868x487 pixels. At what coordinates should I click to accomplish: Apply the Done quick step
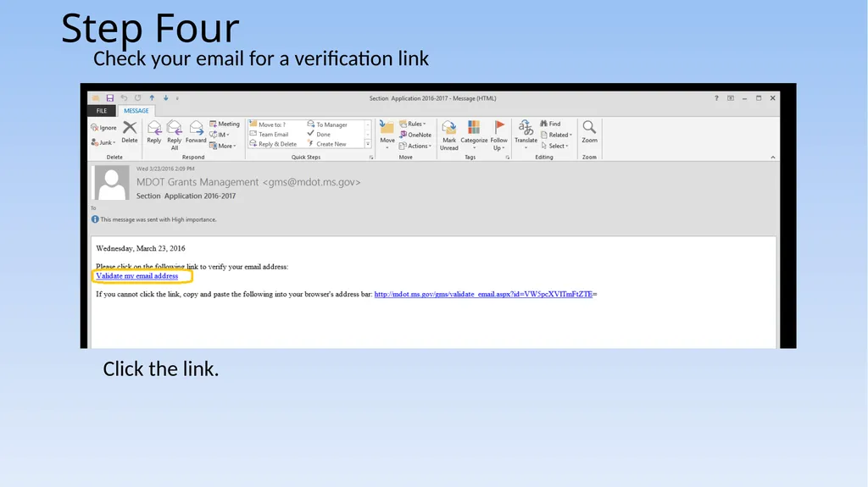319,135
